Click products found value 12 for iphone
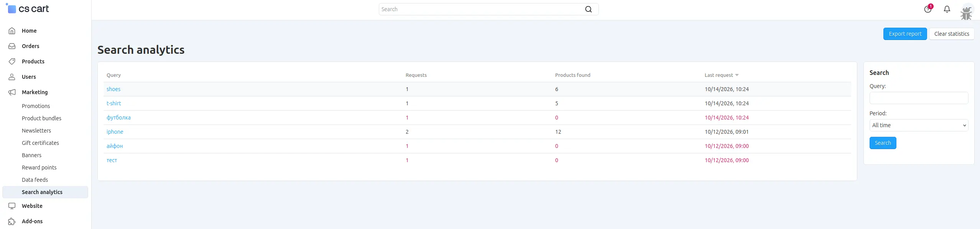Image resolution: width=980 pixels, height=229 pixels. pos(558,132)
